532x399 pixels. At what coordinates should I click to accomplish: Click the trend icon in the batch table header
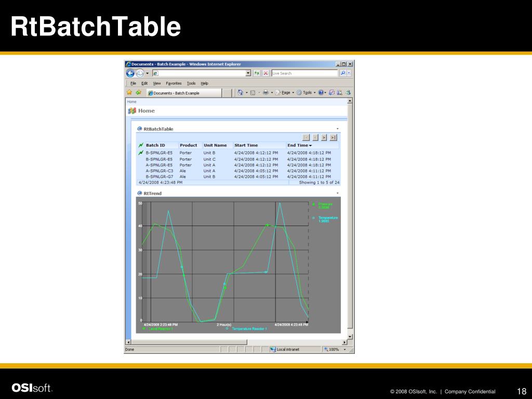click(141, 145)
